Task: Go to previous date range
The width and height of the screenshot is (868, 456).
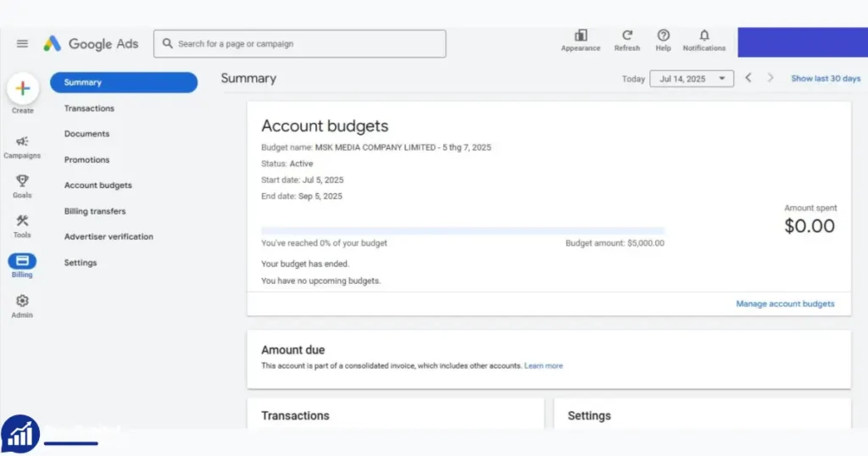Action: [748, 78]
